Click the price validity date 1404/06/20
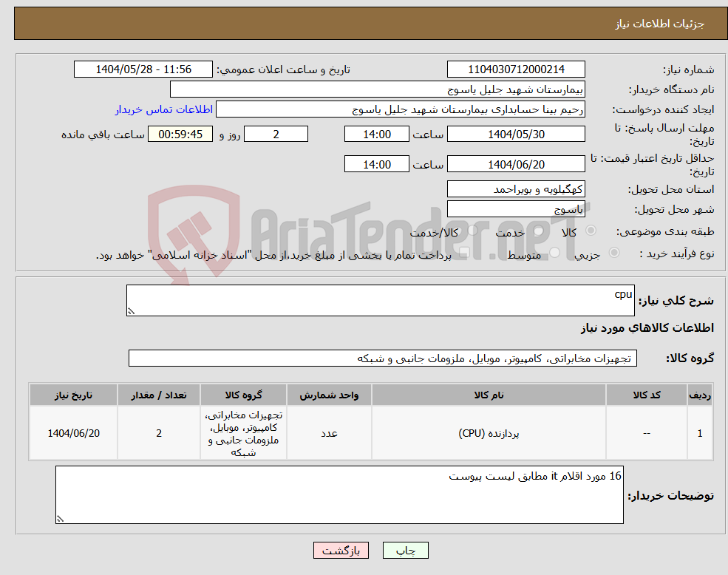This screenshot has width=728, height=575. coord(515,163)
